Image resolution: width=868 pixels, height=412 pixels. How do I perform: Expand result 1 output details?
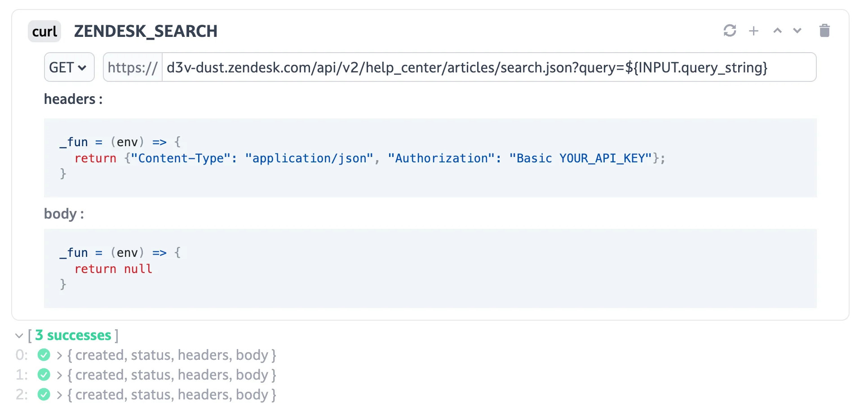pyautogui.click(x=59, y=375)
